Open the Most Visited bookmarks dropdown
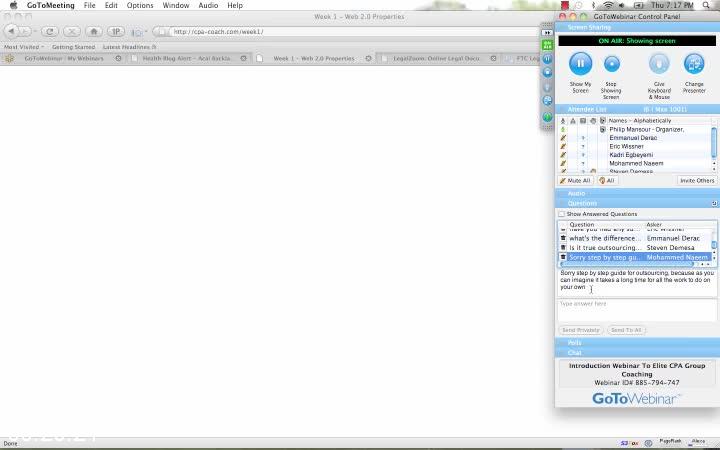This screenshot has height=450, width=720. click(x=24, y=47)
